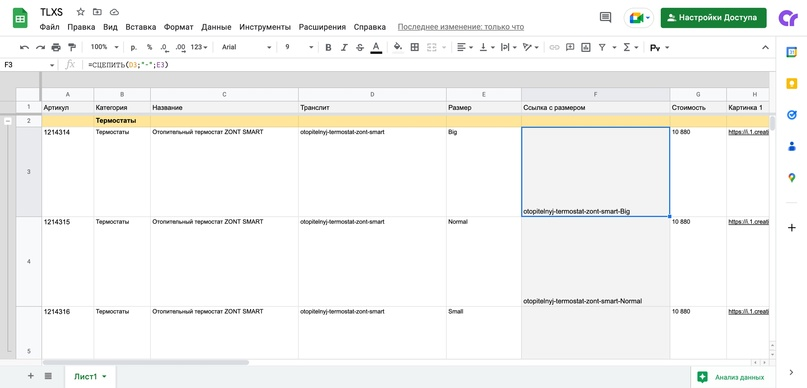This screenshot has height=388, width=807.
Task: Open the cell borders menu
Action: tap(414, 47)
